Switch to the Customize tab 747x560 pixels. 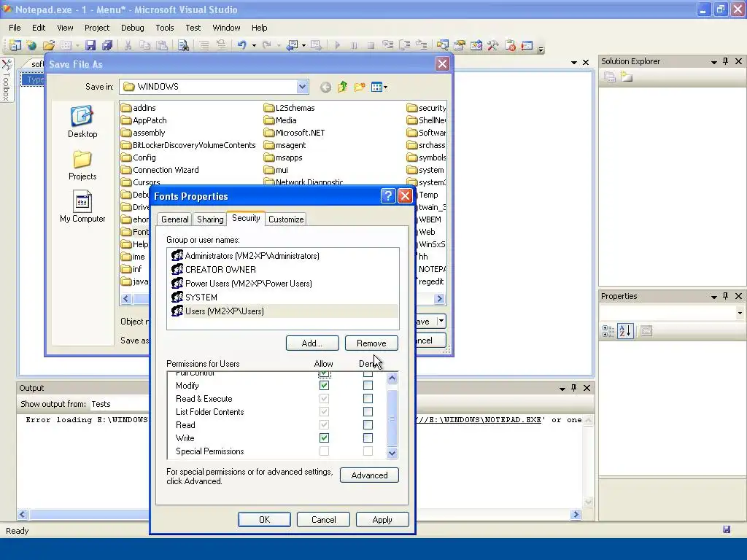point(286,219)
